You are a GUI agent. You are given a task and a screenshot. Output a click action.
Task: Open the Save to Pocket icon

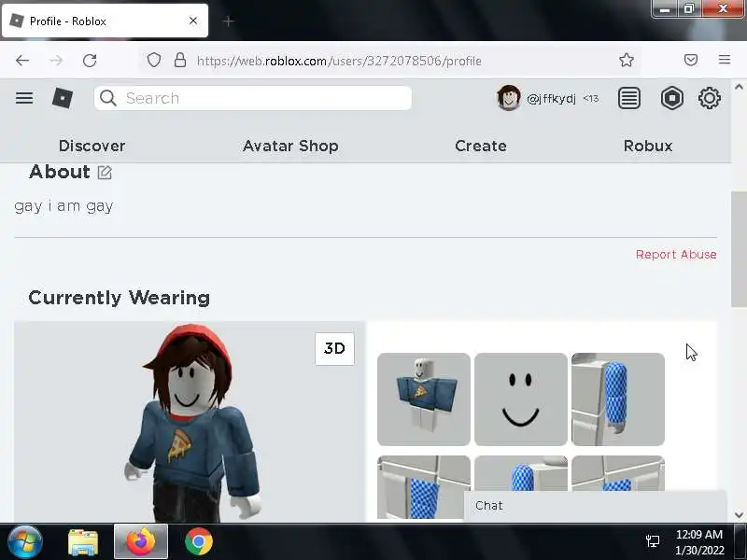[x=691, y=60]
